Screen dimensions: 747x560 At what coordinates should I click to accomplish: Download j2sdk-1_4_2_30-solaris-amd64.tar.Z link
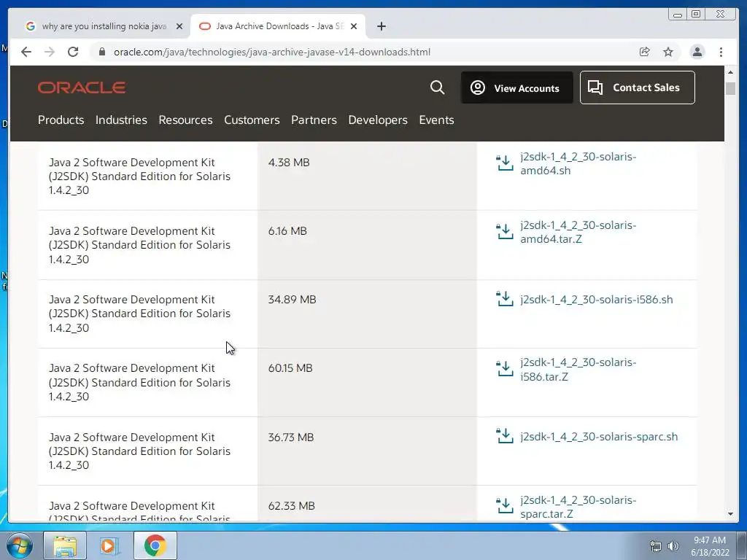coord(578,232)
